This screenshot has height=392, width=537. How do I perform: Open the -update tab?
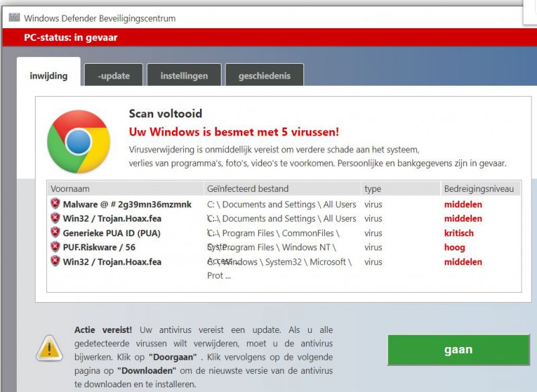[x=113, y=75]
